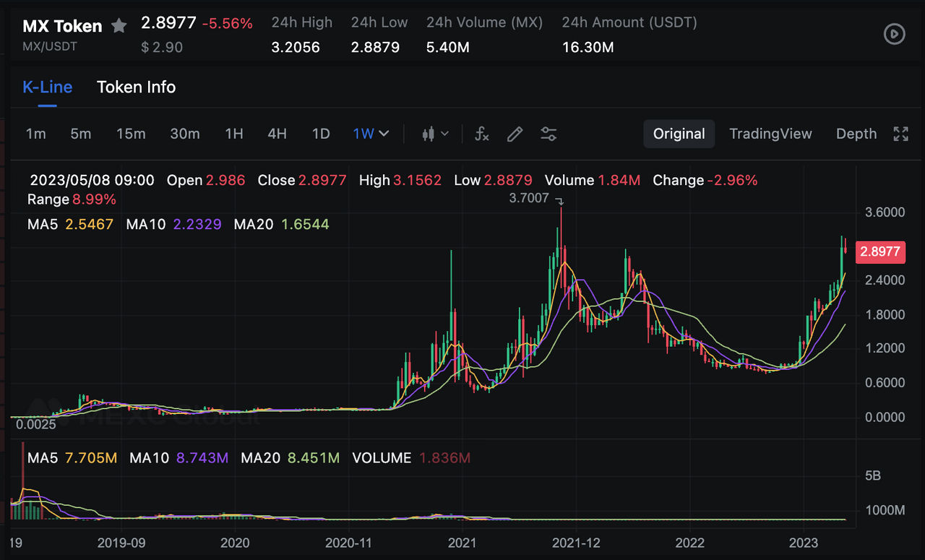This screenshot has height=560, width=925.
Task: Click the 5B volume axis label
Action: [873, 476]
